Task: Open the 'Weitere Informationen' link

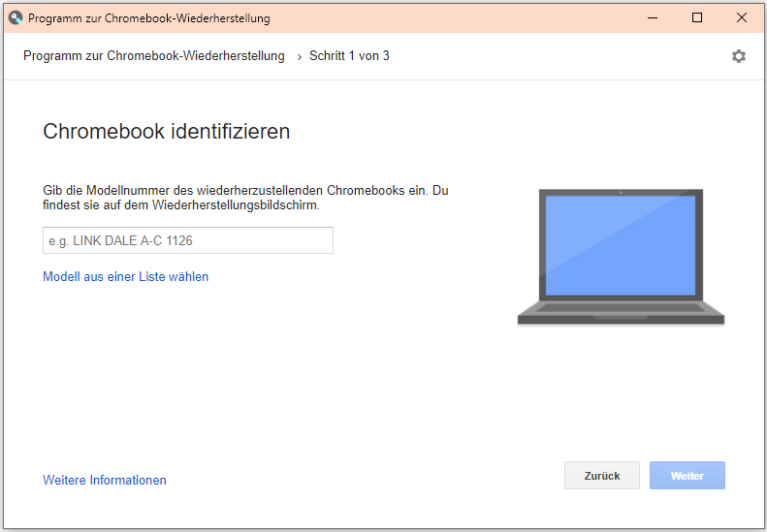Action: coord(105,481)
